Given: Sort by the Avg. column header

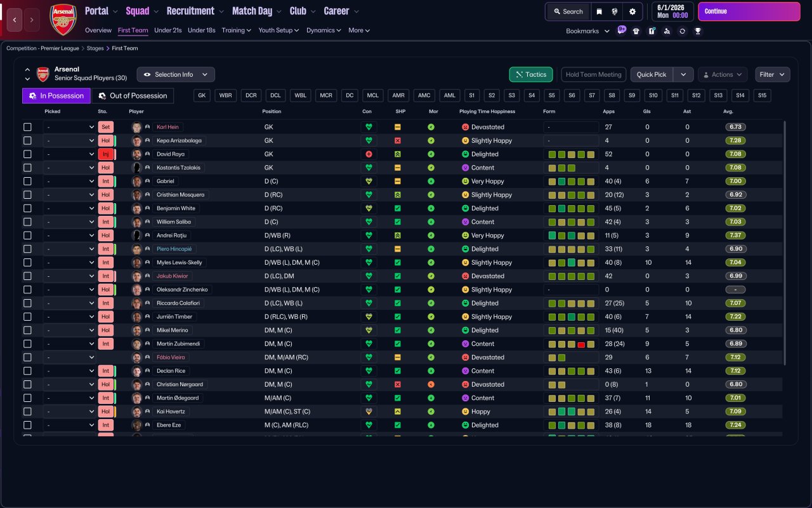Looking at the screenshot, I should [x=728, y=111].
